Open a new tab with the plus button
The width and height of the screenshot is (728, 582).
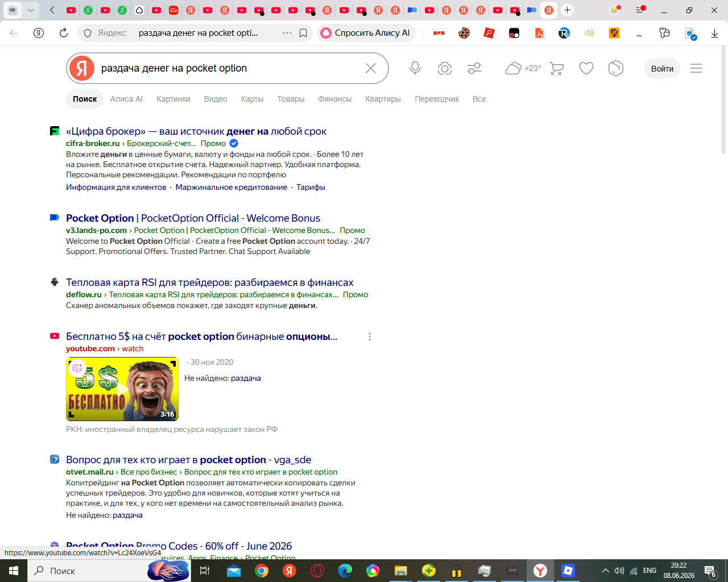[567, 10]
